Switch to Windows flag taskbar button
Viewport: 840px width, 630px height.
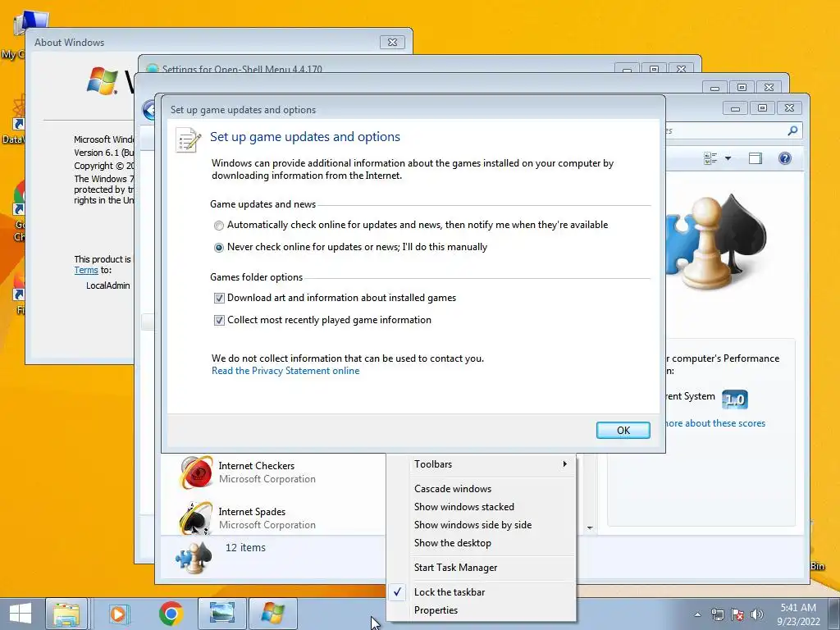point(273,614)
